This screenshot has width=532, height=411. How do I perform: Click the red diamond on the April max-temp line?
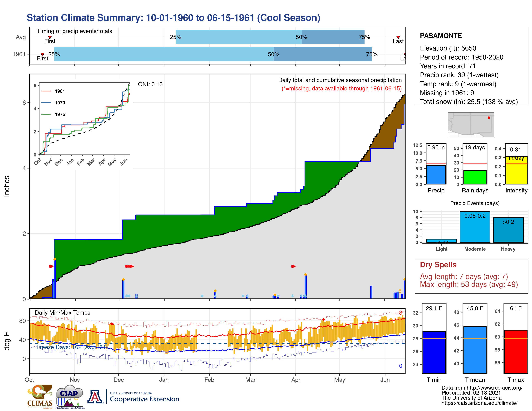[x=324, y=319]
